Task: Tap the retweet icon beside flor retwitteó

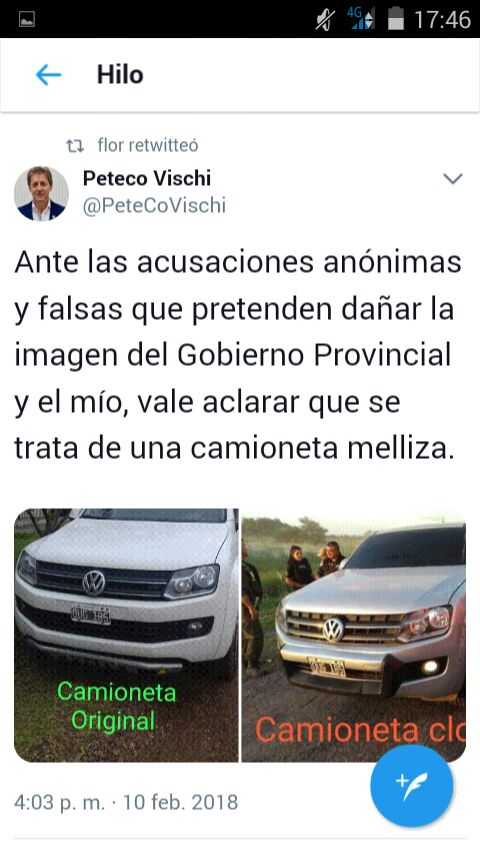Action: click(75, 146)
